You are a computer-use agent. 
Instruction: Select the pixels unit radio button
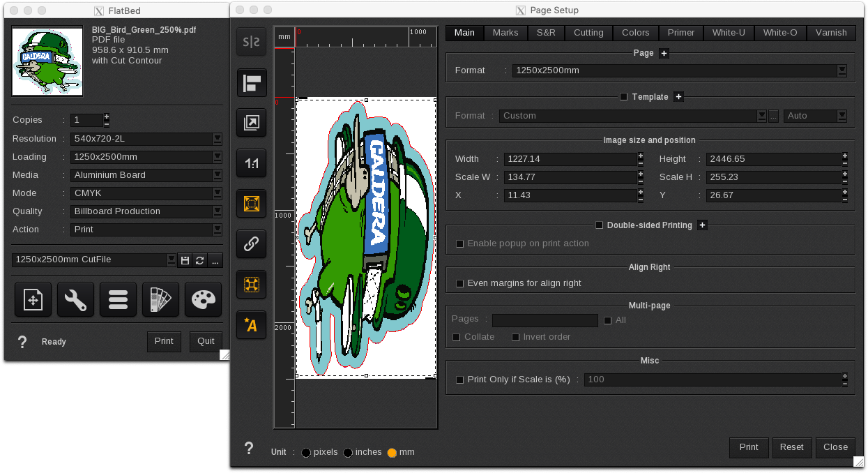[x=306, y=453]
